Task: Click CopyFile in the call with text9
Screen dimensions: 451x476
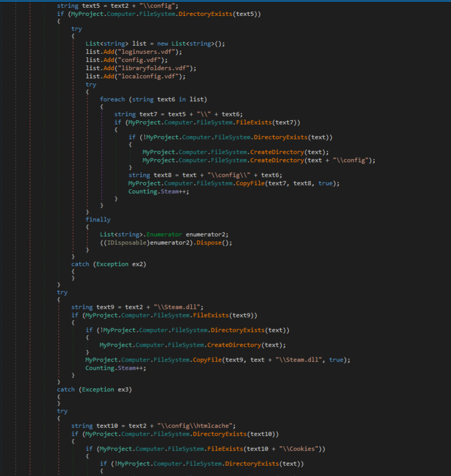Action: (x=207, y=360)
